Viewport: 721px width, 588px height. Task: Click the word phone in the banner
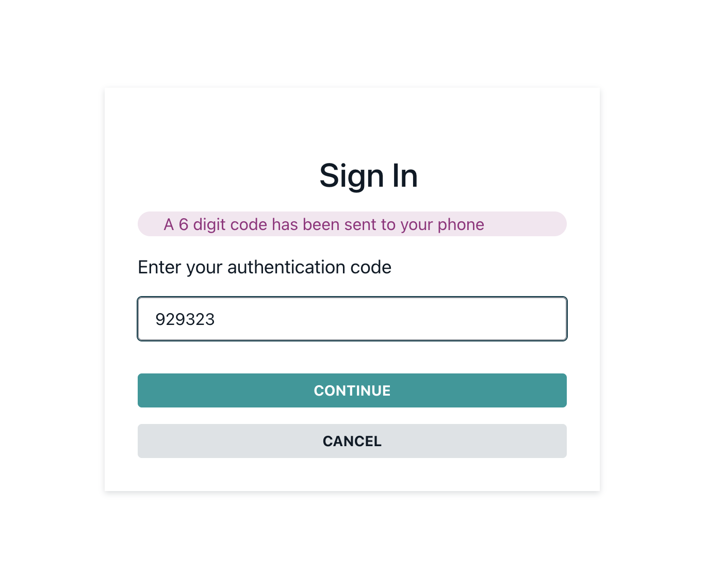(x=461, y=225)
